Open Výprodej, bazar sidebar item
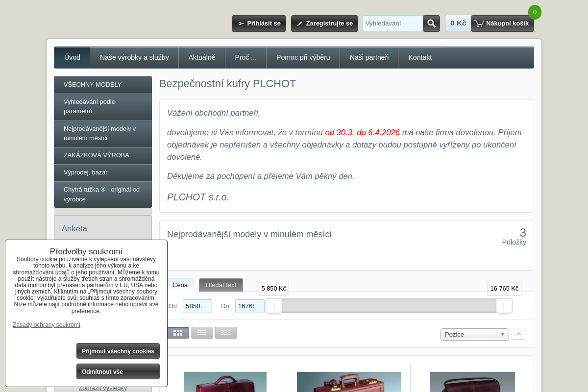The image size is (588, 392). pyautogui.click(x=103, y=172)
